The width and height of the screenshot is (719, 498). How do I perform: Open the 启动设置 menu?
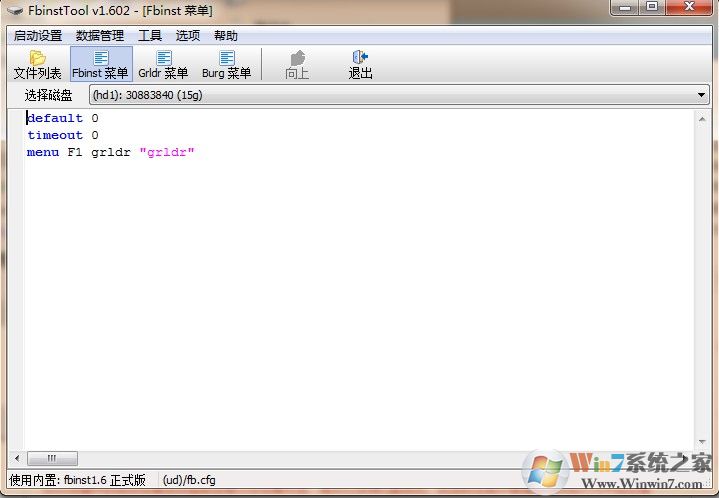click(x=38, y=36)
